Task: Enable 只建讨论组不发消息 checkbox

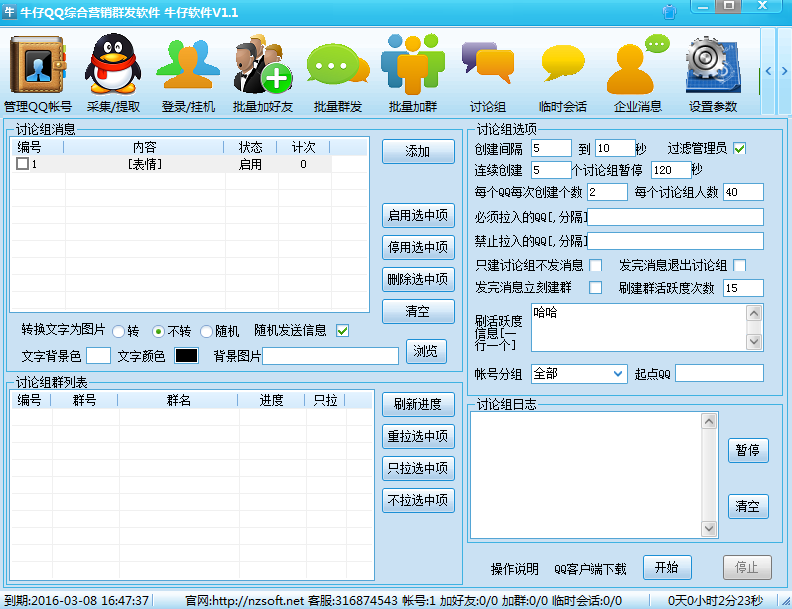Action: point(596,265)
